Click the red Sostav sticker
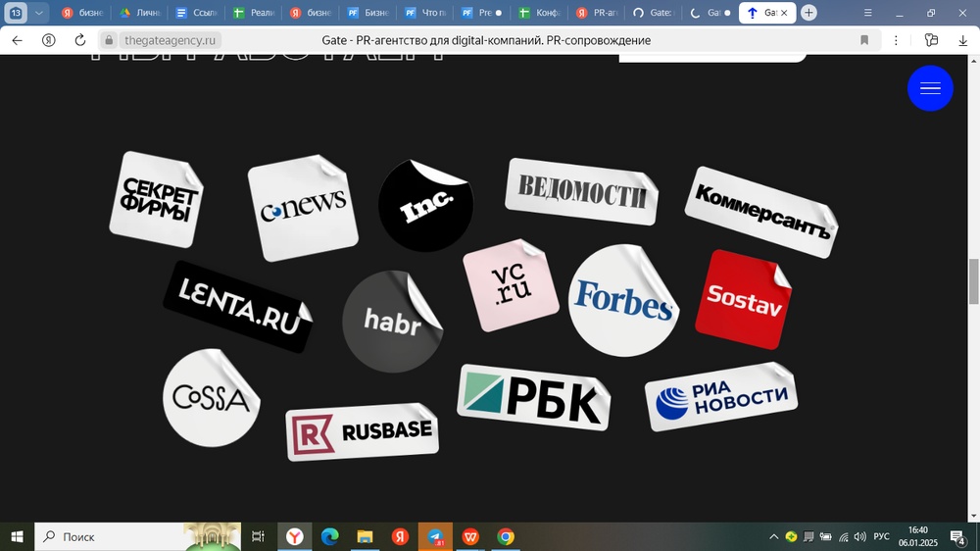The width and height of the screenshot is (980, 551). (x=744, y=300)
